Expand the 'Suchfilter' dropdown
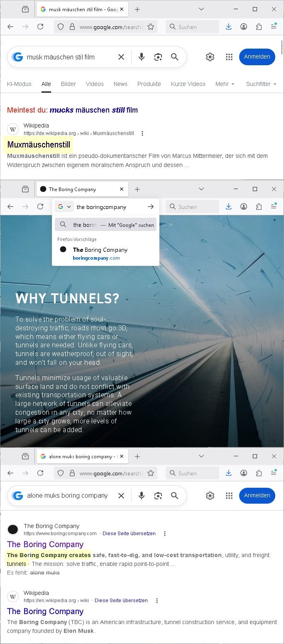The height and width of the screenshot is (644, 284). tap(261, 84)
